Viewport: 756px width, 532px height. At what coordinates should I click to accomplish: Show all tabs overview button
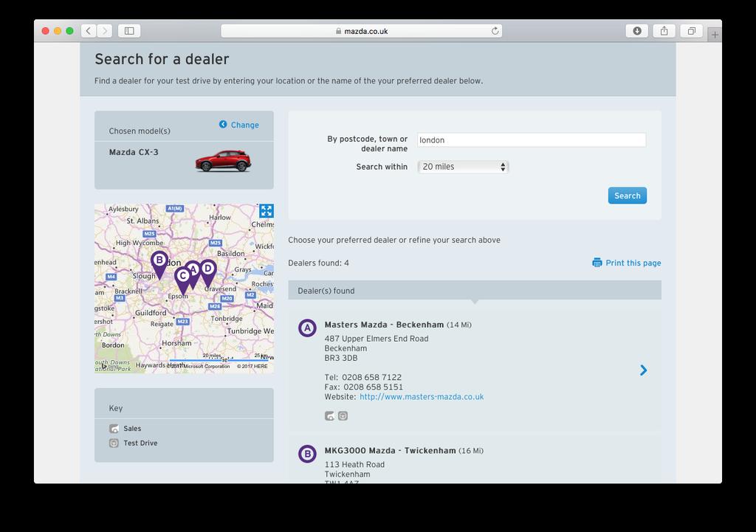691,31
